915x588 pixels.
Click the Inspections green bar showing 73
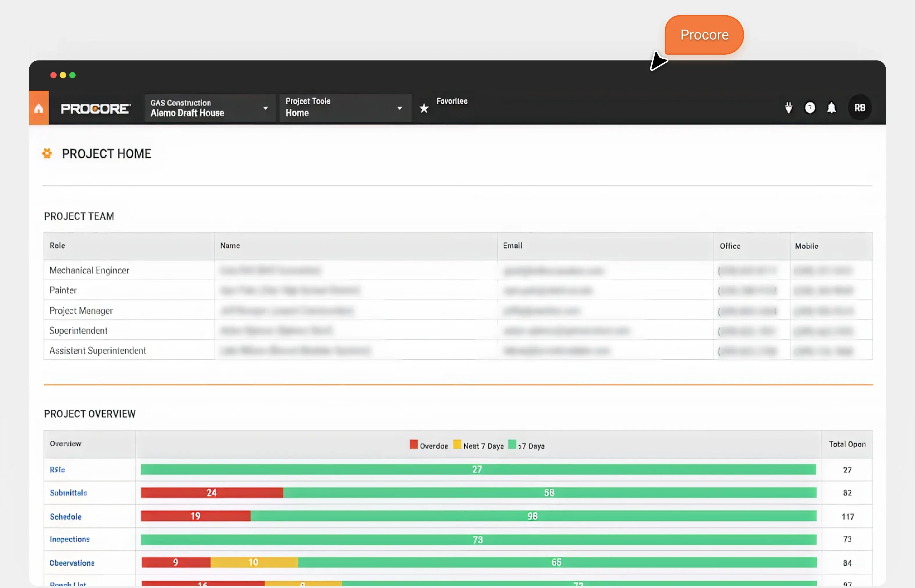click(479, 540)
